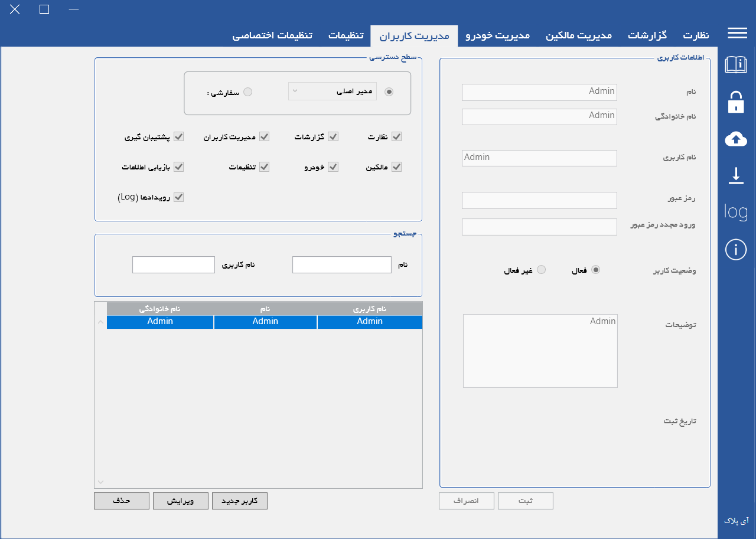
Task: Toggle the نظارت checkbox
Action: [397, 136]
